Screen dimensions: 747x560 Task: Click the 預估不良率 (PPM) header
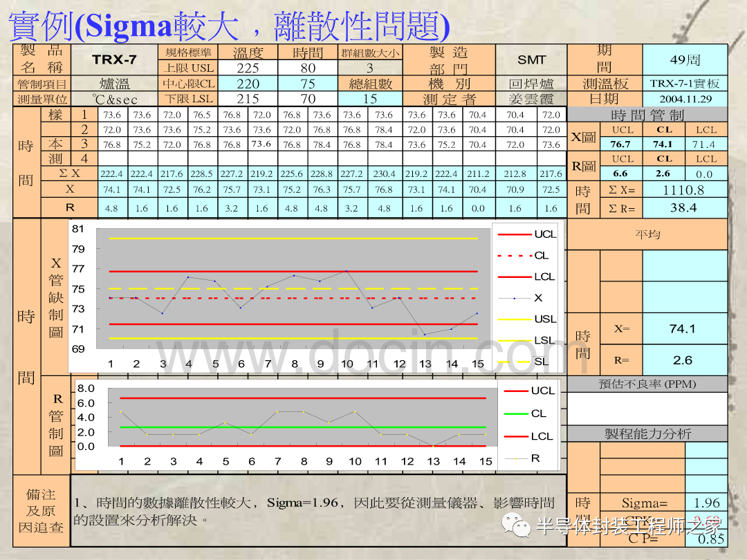pyautogui.click(x=647, y=384)
